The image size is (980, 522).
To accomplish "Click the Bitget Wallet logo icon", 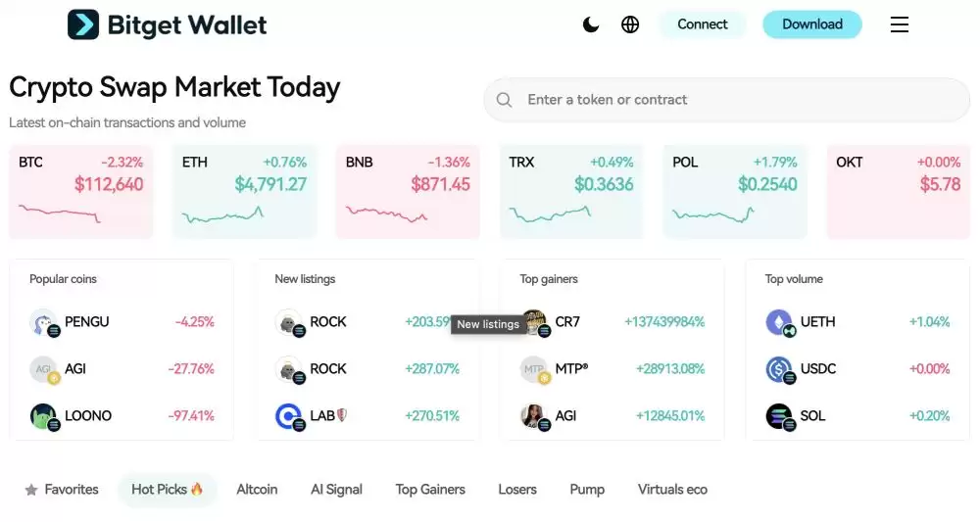I will (83, 24).
